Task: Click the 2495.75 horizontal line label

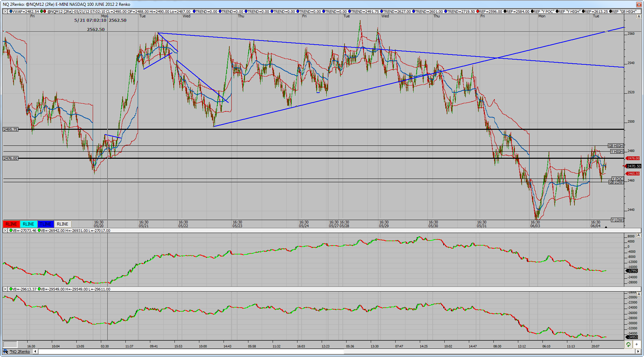Action: pyautogui.click(x=11, y=129)
